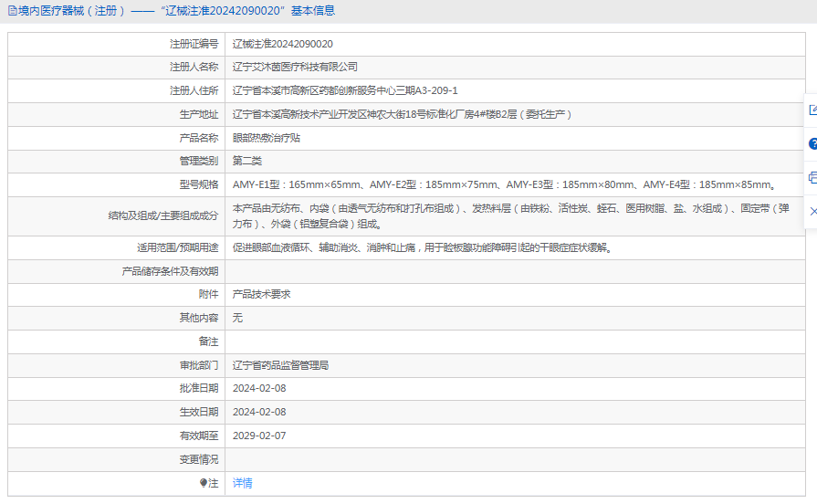Screen dimensions: 817x504
Task: Click the registrant name 辽宁艾沐茵医疗科技有限公司
Action: point(295,67)
